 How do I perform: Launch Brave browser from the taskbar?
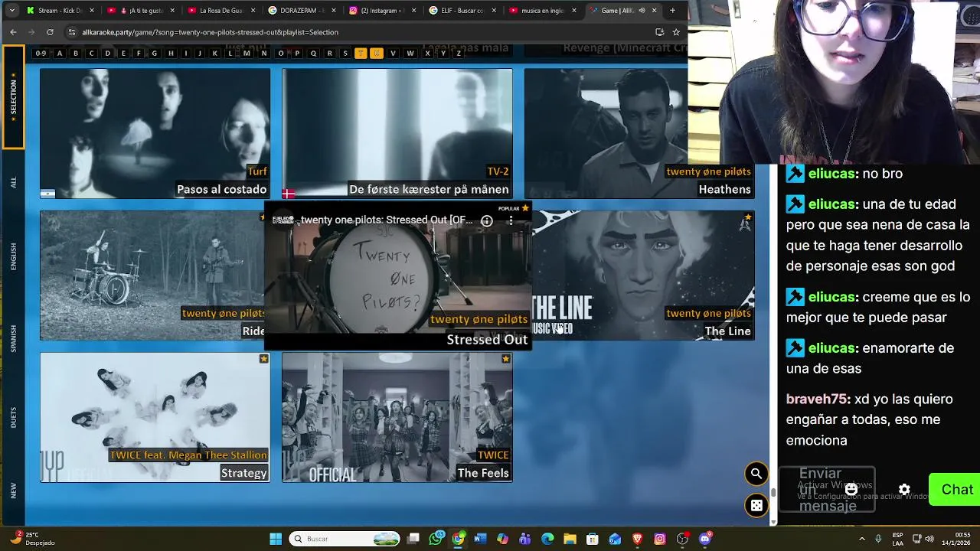point(638,539)
